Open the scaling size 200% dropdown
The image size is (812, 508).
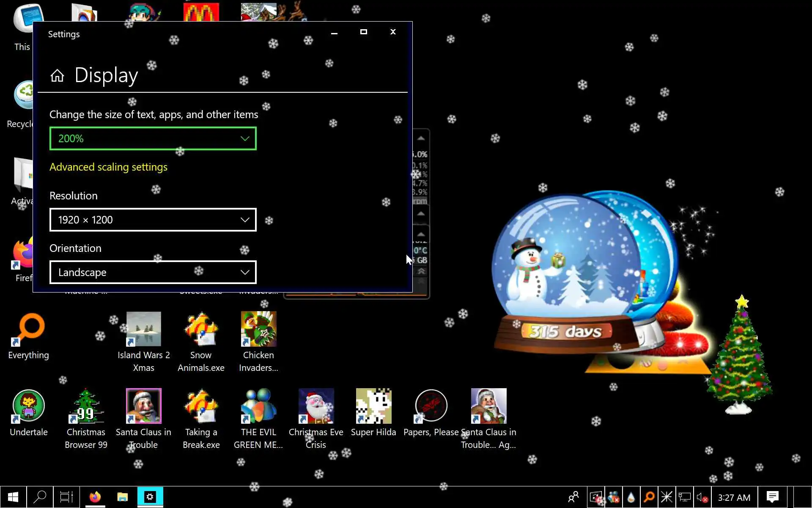pos(153,138)
